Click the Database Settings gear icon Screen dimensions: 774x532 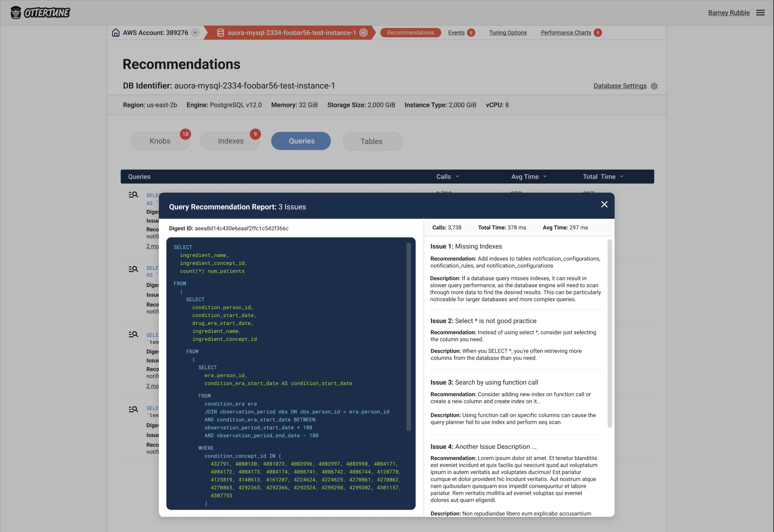tap(654, 86)
